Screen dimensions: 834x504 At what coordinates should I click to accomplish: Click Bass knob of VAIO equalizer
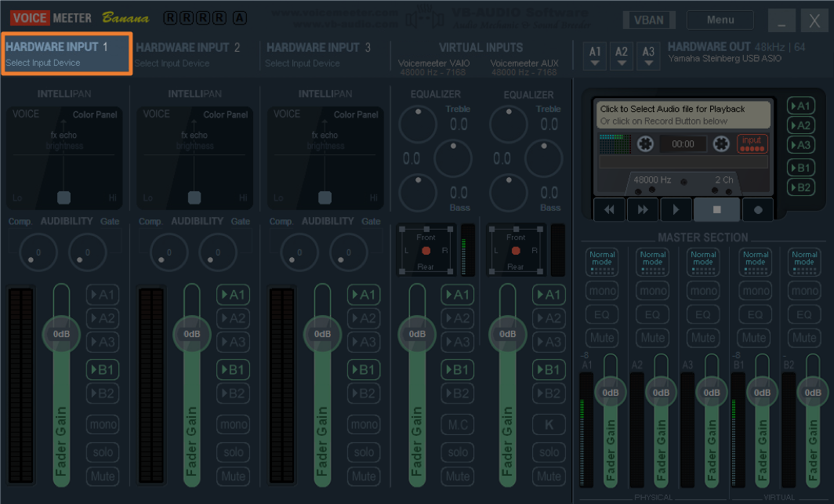coord(418,193)
